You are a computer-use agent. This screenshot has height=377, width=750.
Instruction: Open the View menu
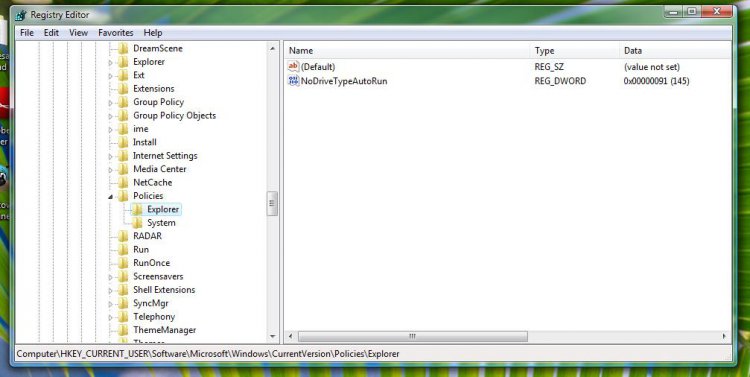point(78,33)
